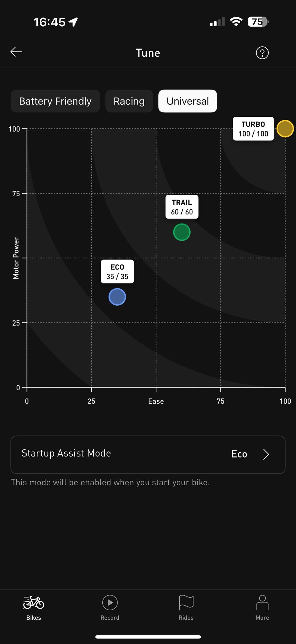The height and width of the screenshot is (644, 296).
Task: Select the Battery Friendly preset
Action: [55, 101]
